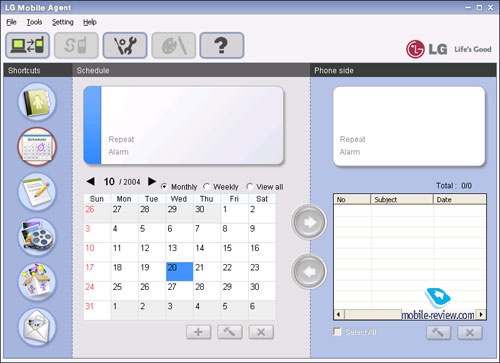
Task: Open the Tools menu
Action: click(34, 22)
